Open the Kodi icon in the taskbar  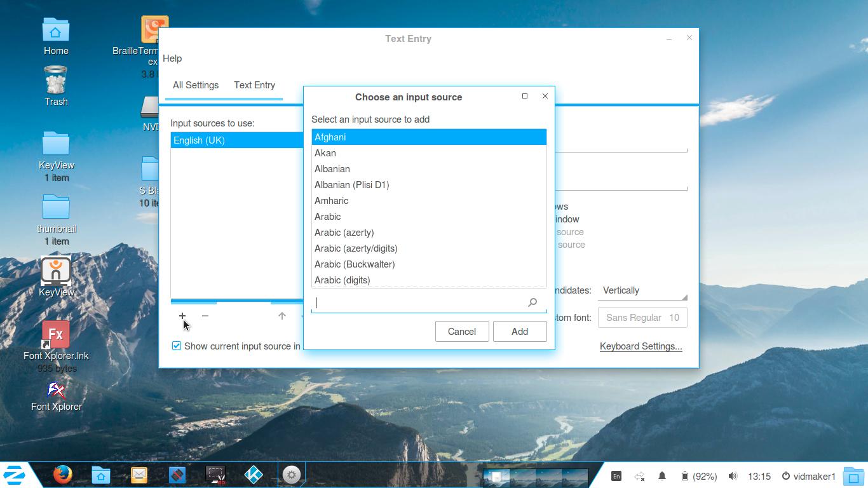coord(254,475)
